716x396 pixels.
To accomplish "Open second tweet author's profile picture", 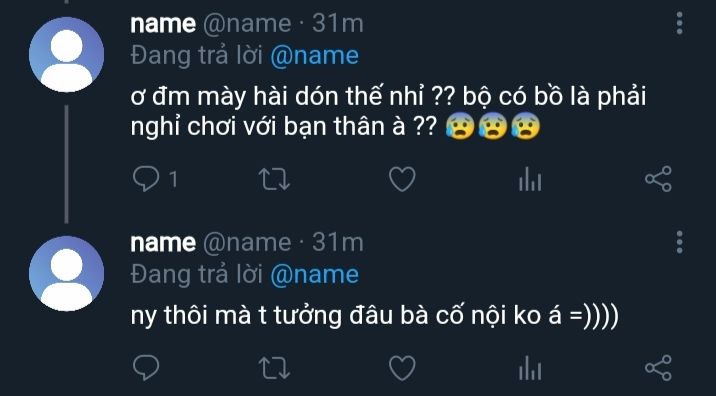I will [67, 274].
